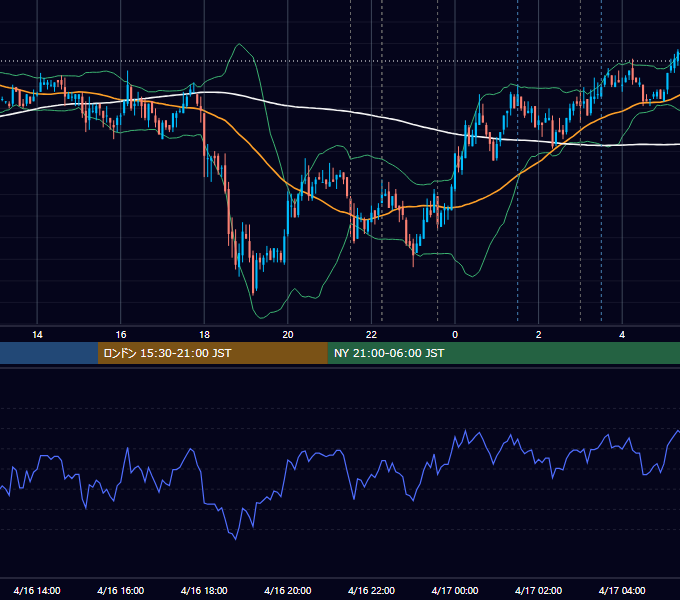Click the '14' hour label on price chart axis
This screenshot has height=600, width=680.
[x=37, y=335]
